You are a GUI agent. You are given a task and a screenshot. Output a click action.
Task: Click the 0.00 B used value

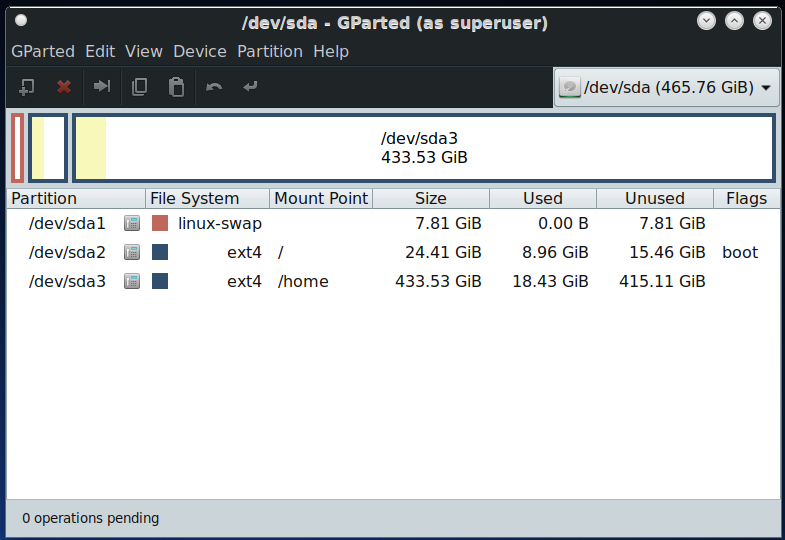[x=563, y=223]
